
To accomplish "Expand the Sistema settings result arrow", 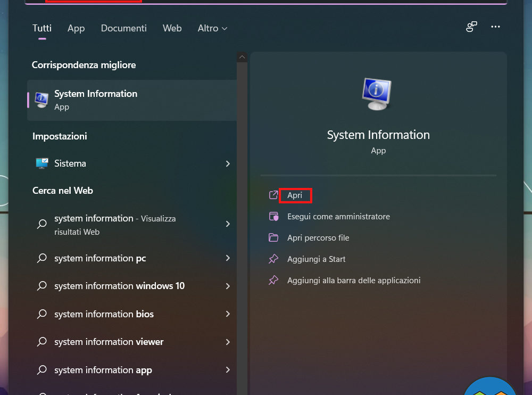I will coord(228,164).
